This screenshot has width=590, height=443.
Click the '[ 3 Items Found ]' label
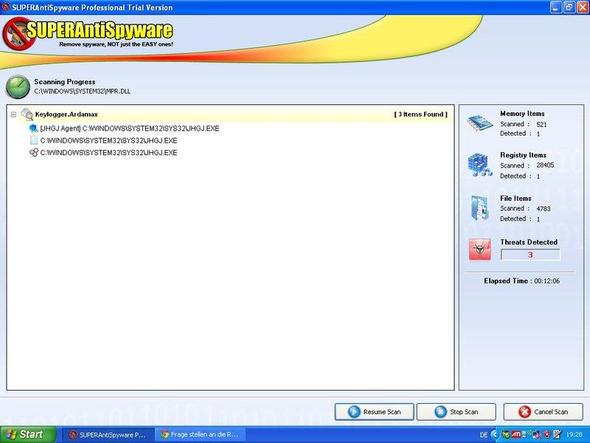(421, 114)
